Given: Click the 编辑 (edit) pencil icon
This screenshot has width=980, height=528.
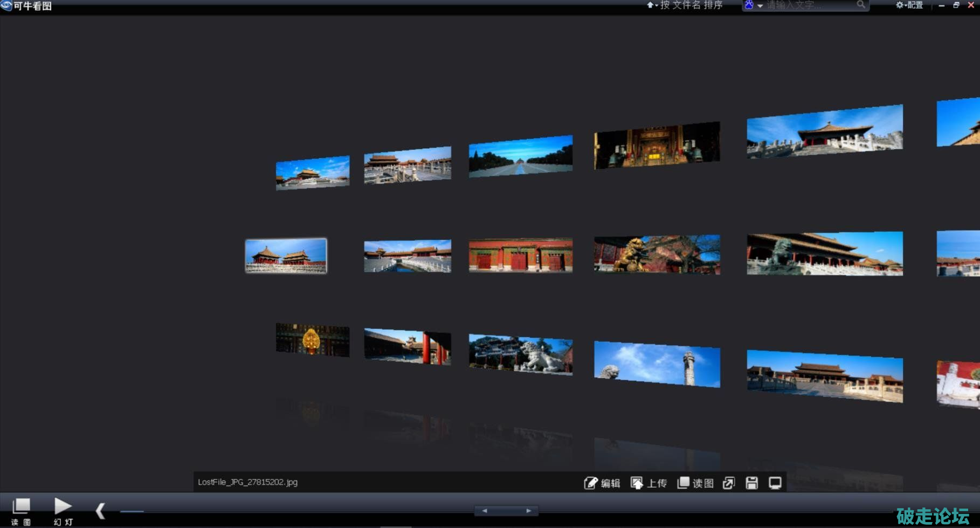Looking at the screenshot, I should point(591,483).
